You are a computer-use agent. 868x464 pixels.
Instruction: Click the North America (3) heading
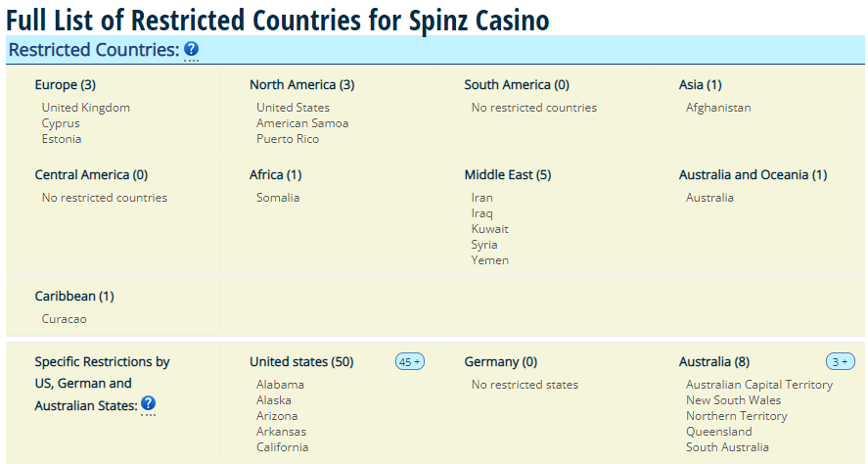pos(301,85)
